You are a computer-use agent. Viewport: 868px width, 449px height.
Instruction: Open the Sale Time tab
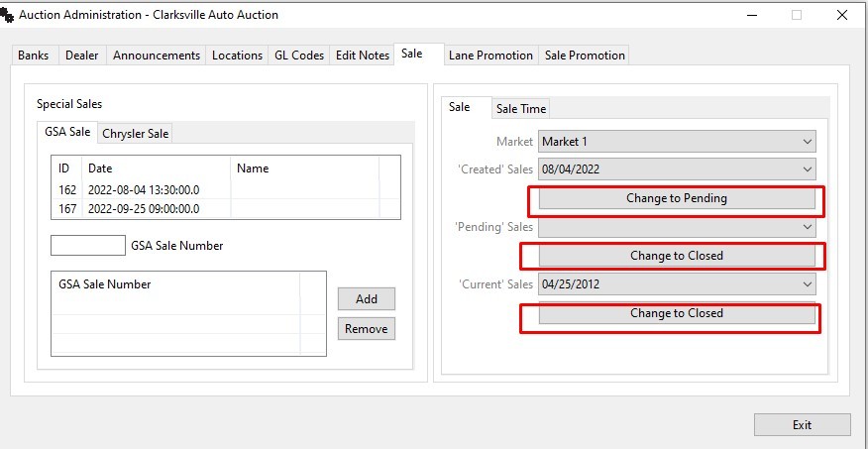521,109
